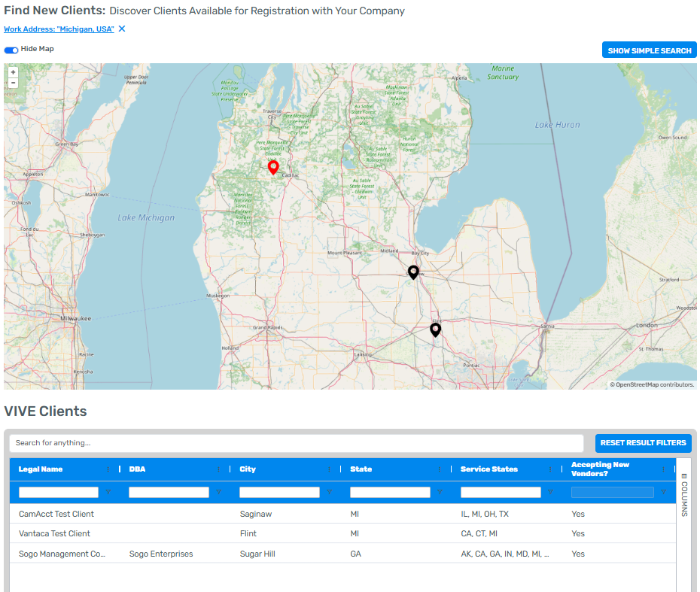Viewport: 700px width, 592px height.
Task: Open the Accepting New Vendors filter options
Action: (x=663, y=492)
